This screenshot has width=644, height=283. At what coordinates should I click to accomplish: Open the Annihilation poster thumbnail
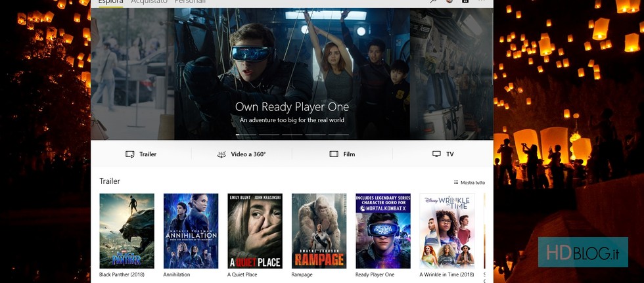click(191, 231)
